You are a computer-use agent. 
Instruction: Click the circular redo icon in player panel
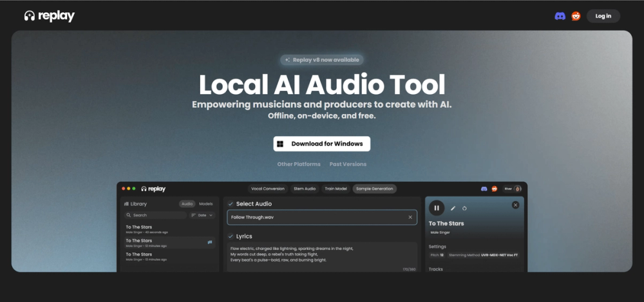pos(464,209)
